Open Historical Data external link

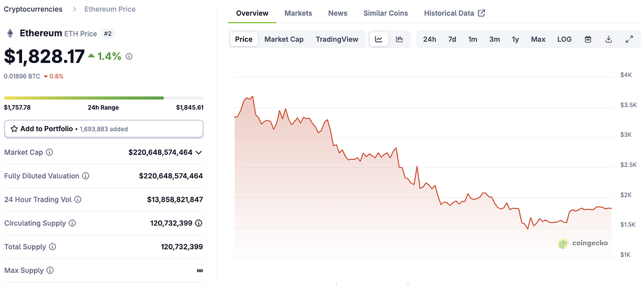click(454, 13)
